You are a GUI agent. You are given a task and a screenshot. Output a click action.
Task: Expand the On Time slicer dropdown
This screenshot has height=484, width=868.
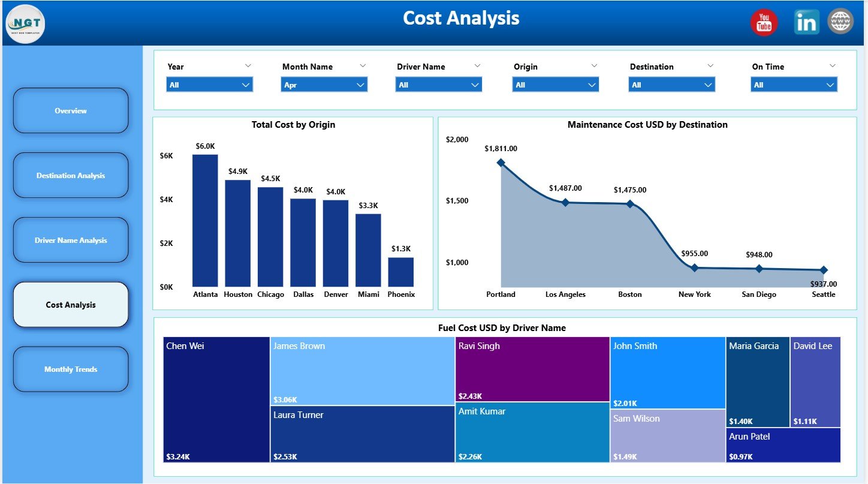click(793, 84)
